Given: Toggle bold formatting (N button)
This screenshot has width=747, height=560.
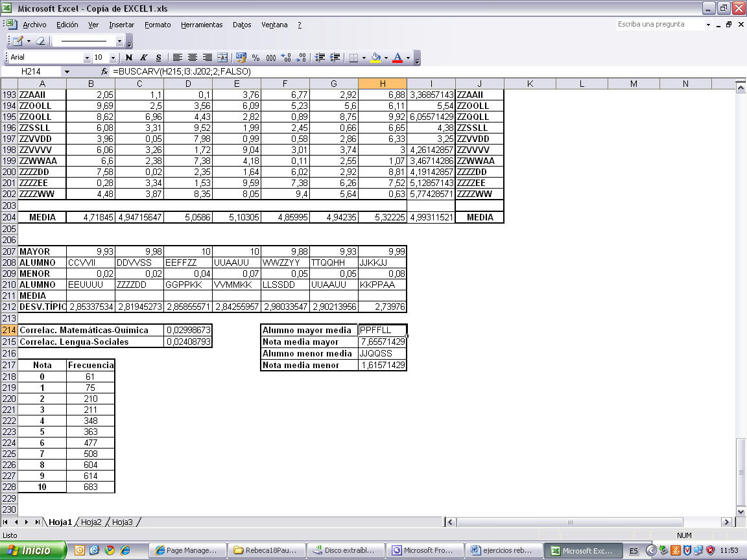Looking at the screenshot, I should 129,58.
